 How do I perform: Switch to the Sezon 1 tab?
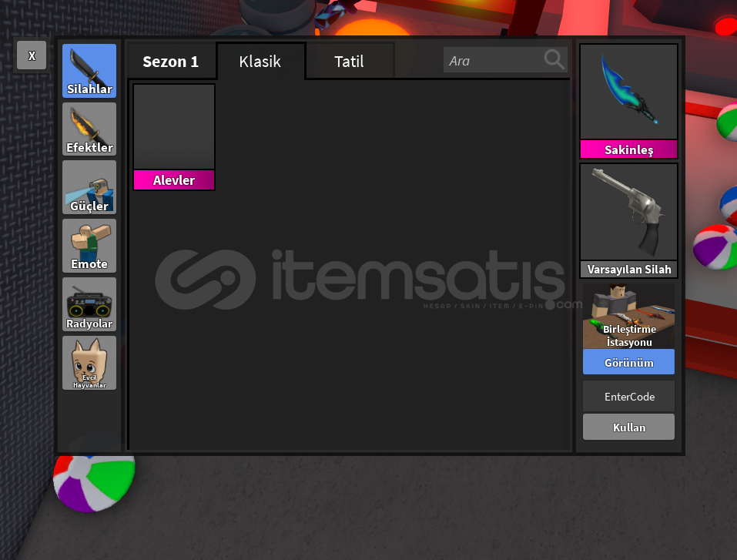pos(171,62)
